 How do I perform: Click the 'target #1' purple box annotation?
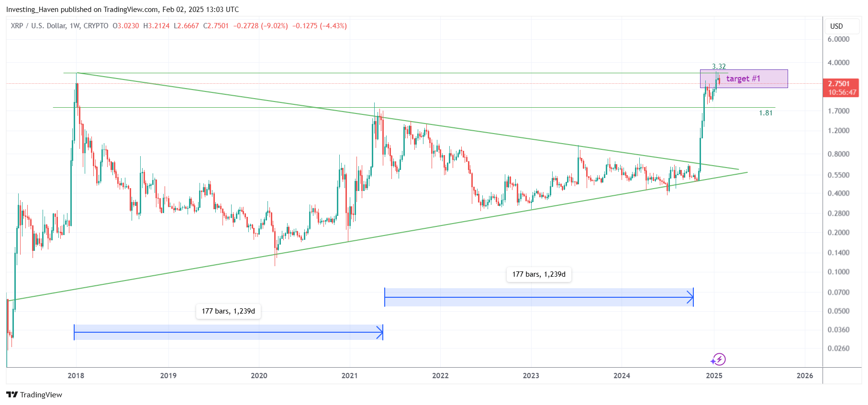click(x=744, y=79)
